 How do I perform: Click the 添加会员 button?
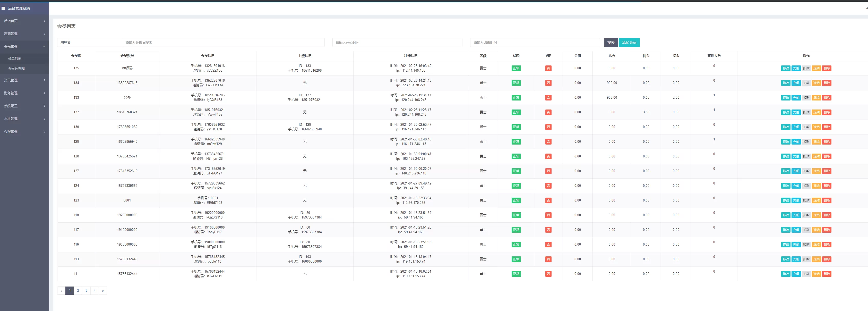pos(629,43)
